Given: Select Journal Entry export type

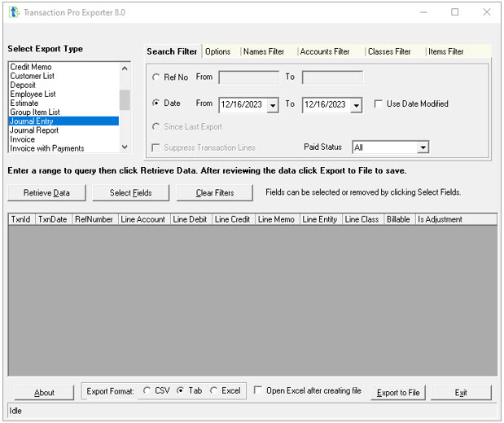Looking at the screenshot, I should pos(64,121).
